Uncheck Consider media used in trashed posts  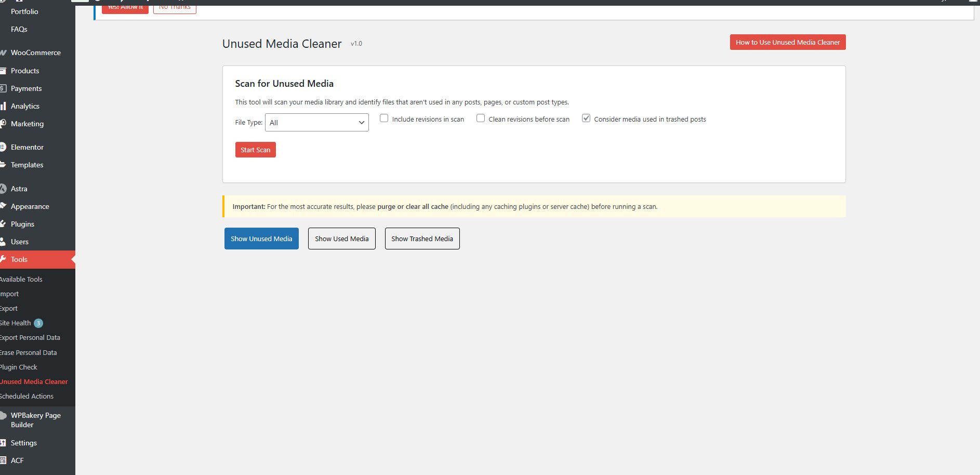[x=586, y=118]
